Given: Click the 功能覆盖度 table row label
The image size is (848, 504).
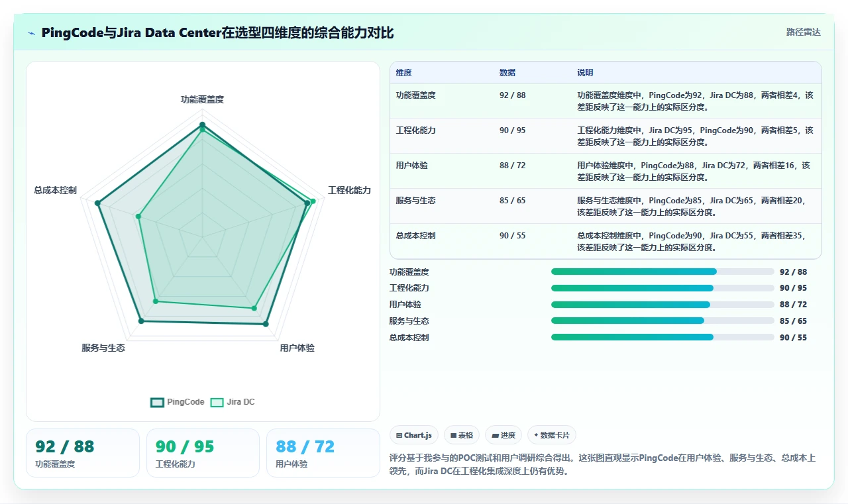Looking at the screenshot, I should pyautogui.click(x=416, y=95).
